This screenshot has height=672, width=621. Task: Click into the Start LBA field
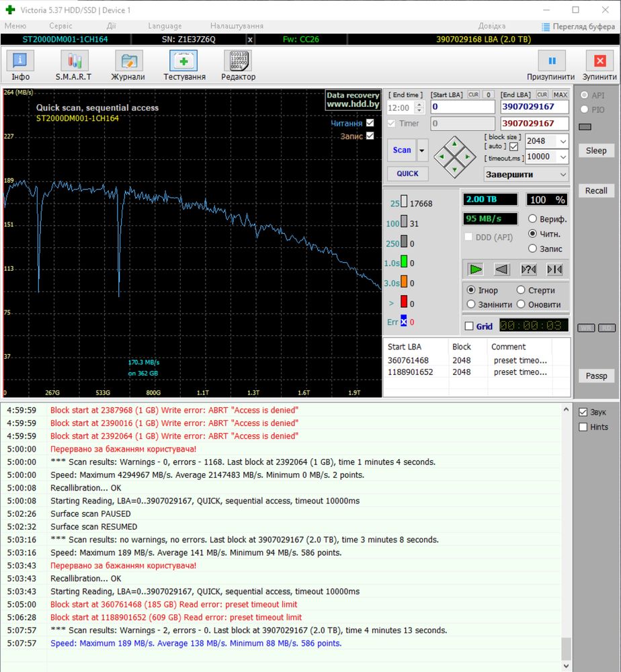click(462, 107)
